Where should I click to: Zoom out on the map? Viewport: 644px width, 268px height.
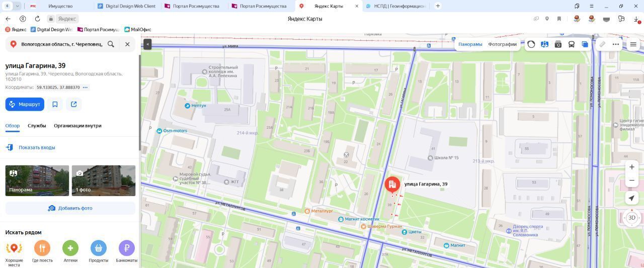click(632, 180)
